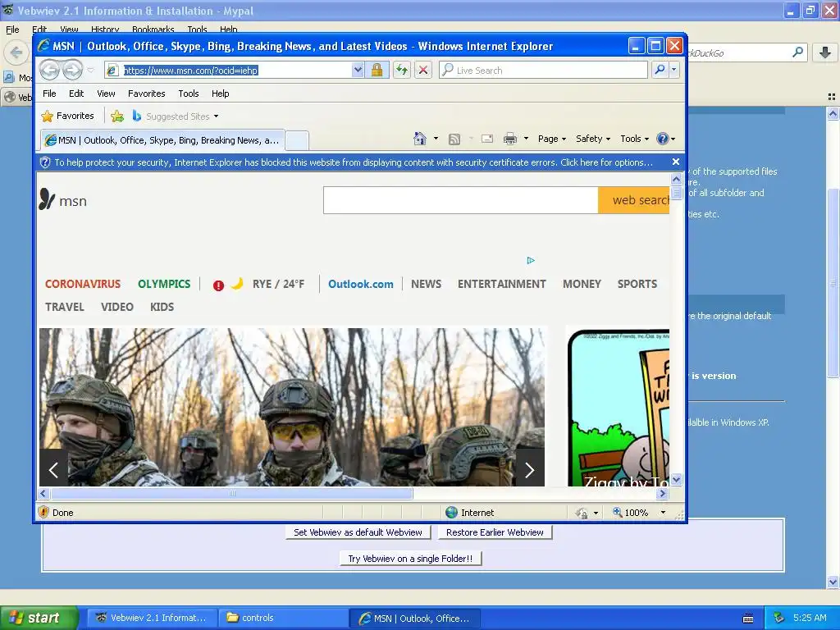This screenshot has height=630, width=840.
Task: Click the orange web search button
Action: pos(634,200)
